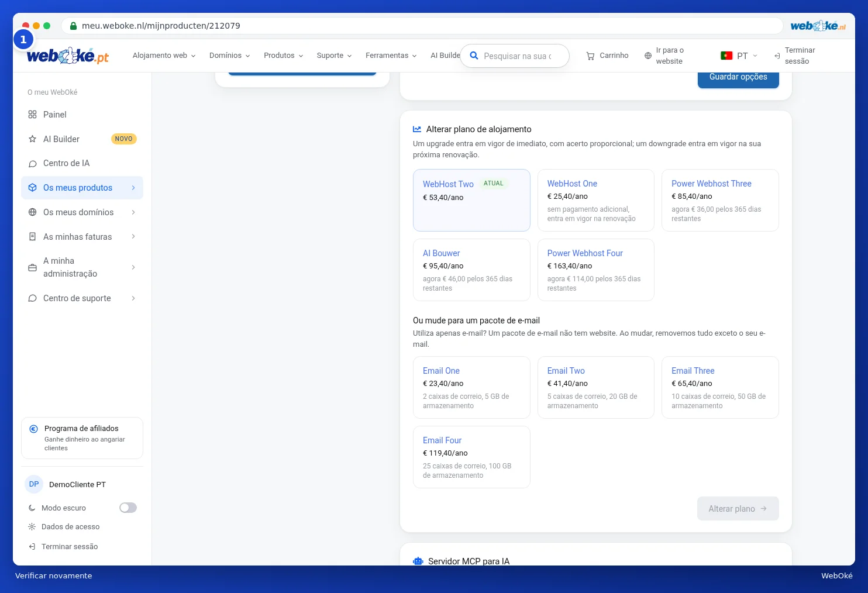This screenshot has width=868, height=593.
Task: Click the Painel dashboard grid icon
Action: 33,115
